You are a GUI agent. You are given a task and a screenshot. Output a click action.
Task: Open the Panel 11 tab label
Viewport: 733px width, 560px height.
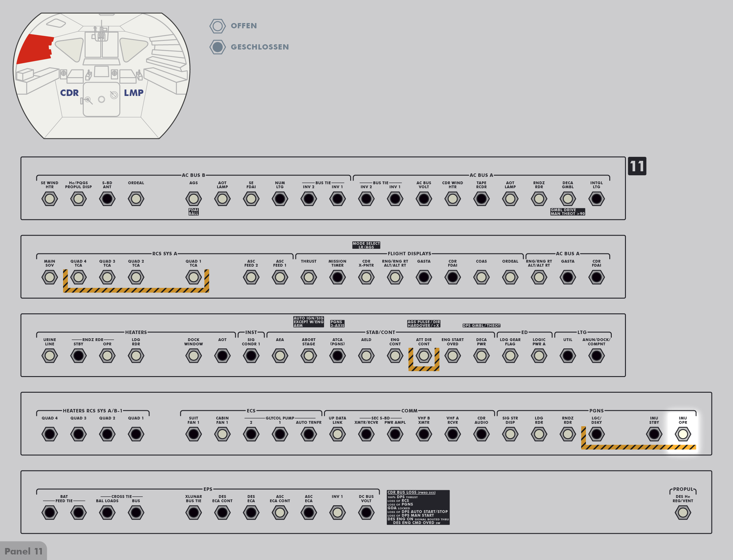(23, 551)
